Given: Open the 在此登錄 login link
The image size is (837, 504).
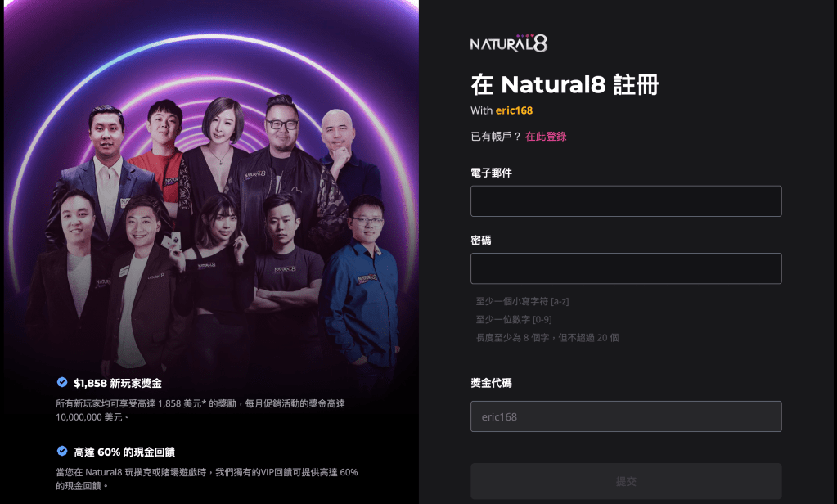Looking at the screenshot, I should click(x=546, y=136).
